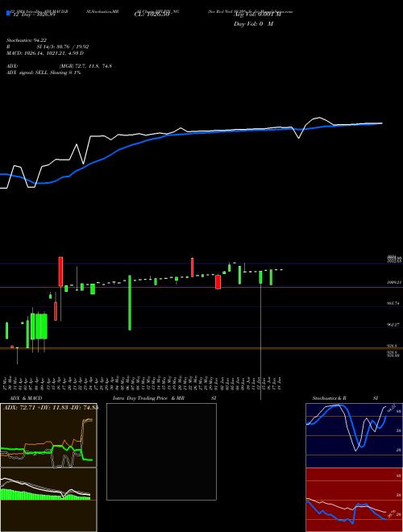The height and width of the screenshot is (532, 403).
Task: Click the 'Day Vol: 0 M' text
Action: (x=253, y=24)
